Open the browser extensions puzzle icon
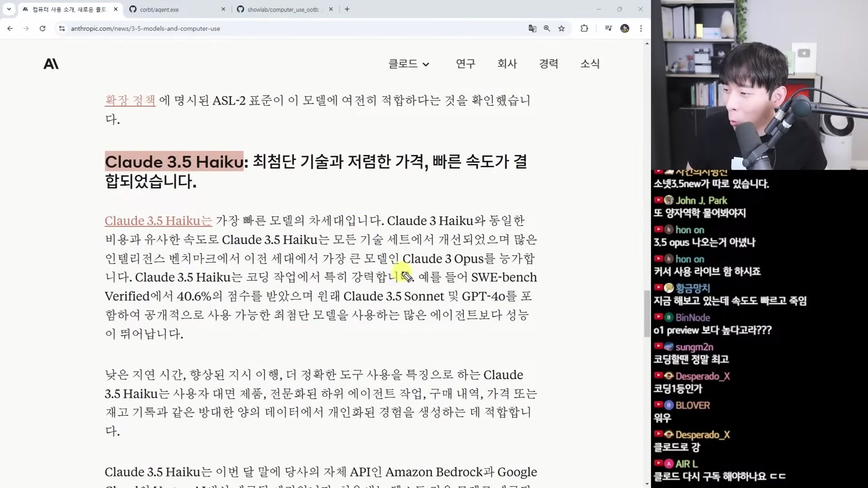 pyautogui.click(x=584, y=28)
